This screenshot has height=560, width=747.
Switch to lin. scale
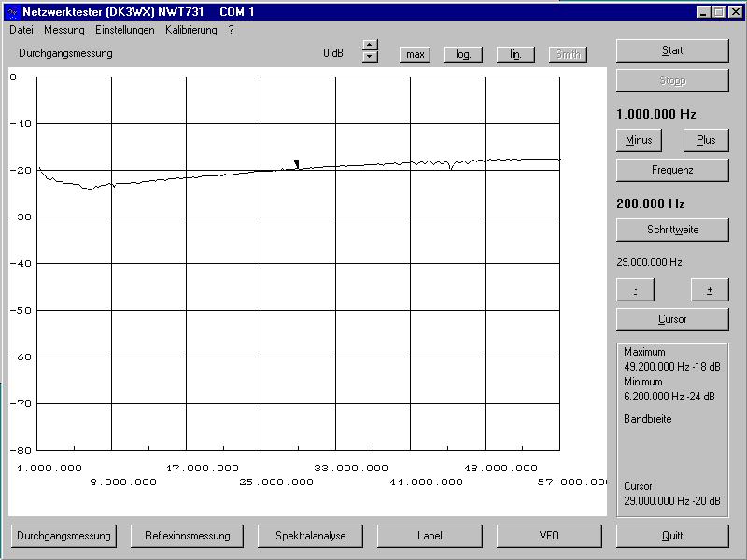[x=514, y=54]
